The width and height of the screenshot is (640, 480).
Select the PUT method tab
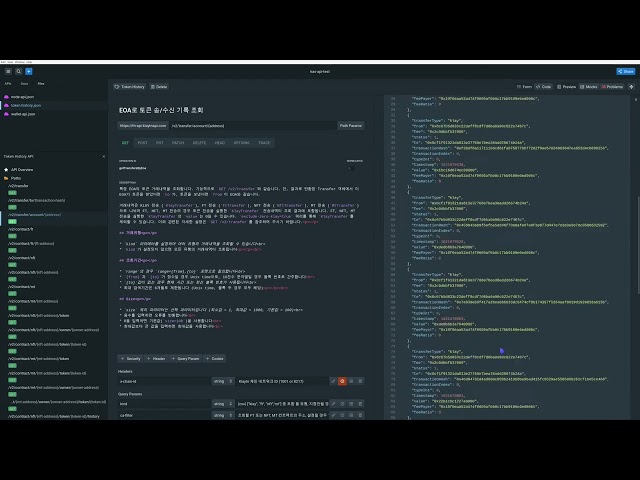tap(160, 143)
